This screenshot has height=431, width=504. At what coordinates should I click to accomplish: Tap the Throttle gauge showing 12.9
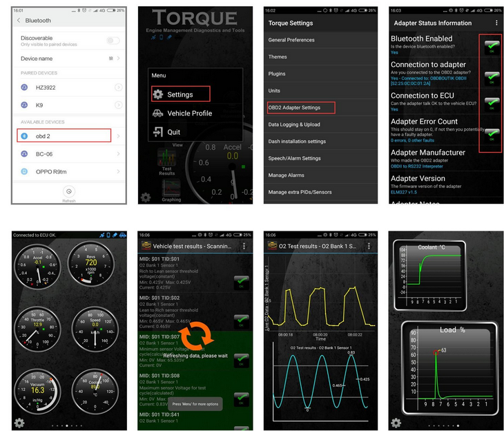(x=37, y=329)
